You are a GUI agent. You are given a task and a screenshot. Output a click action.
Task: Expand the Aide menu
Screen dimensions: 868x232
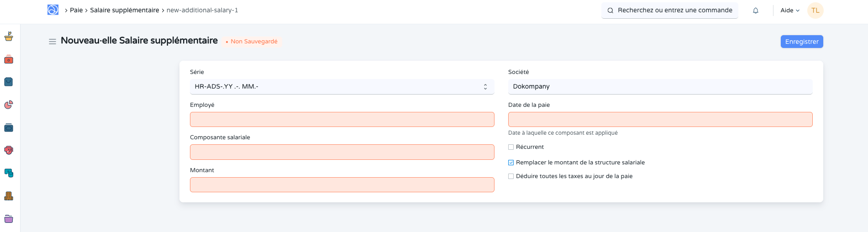click(789, 11)
